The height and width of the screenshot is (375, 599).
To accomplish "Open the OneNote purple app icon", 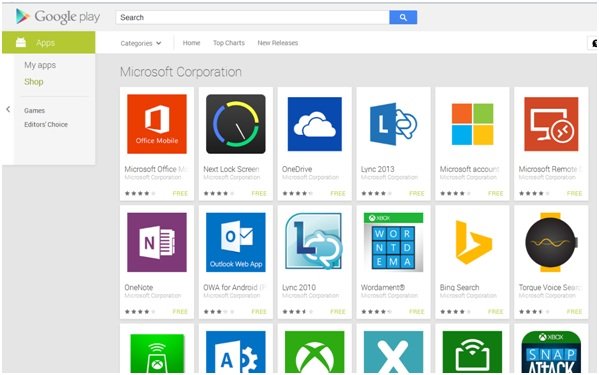I will (x=157, y=242).
